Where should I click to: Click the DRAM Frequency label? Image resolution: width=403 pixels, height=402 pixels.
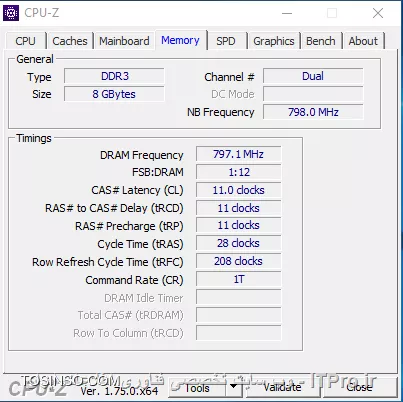pos(142,155)
